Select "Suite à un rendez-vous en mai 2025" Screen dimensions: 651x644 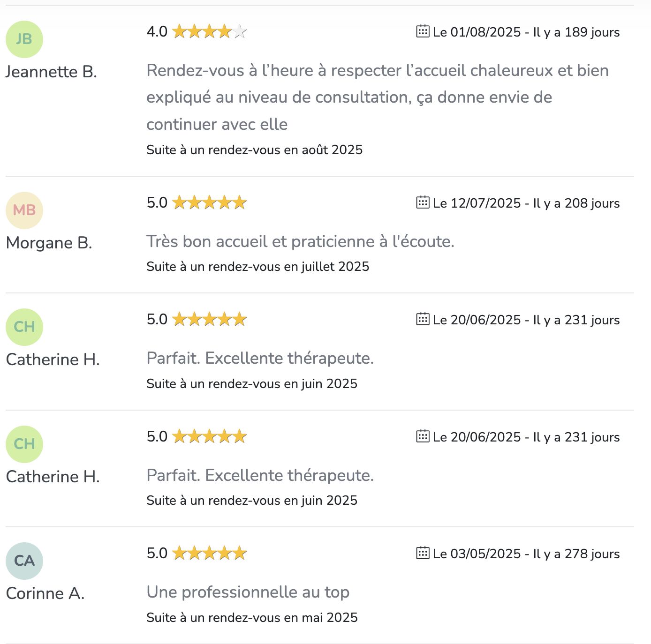(x=252, y=618)
